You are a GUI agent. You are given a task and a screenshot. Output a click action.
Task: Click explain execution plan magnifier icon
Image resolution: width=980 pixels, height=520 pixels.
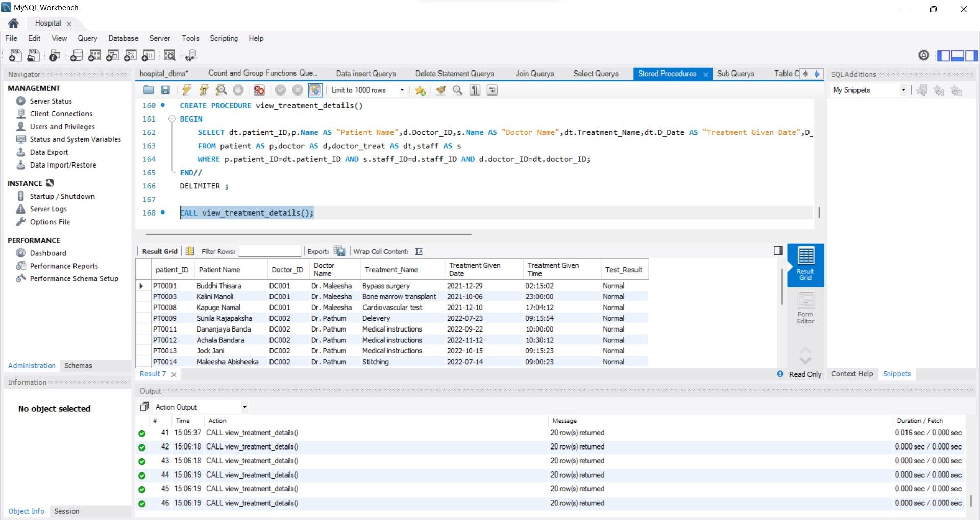pyautogui.click(x=221, y=90)
